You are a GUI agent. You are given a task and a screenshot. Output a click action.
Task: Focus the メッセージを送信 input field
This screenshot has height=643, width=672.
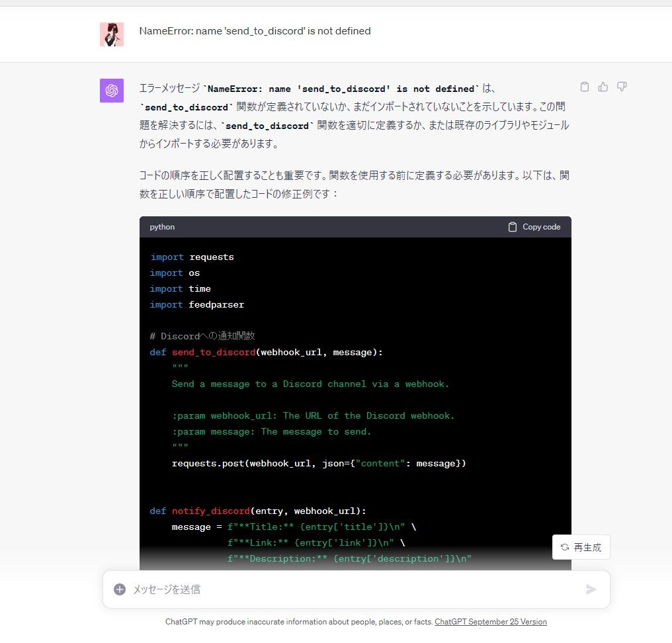(x=356, y=589)
